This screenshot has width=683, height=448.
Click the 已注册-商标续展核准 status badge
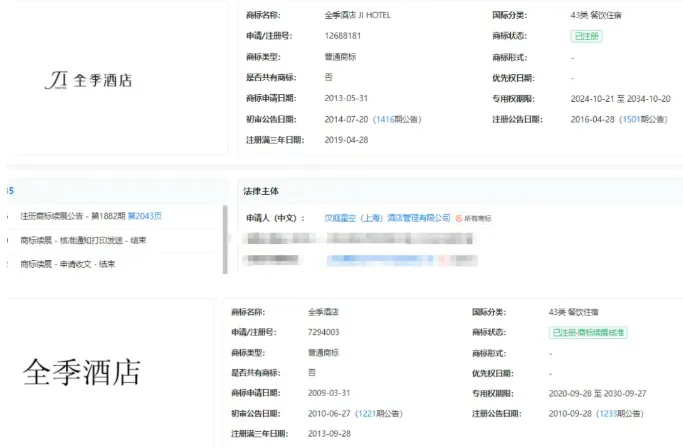[588, 333]
